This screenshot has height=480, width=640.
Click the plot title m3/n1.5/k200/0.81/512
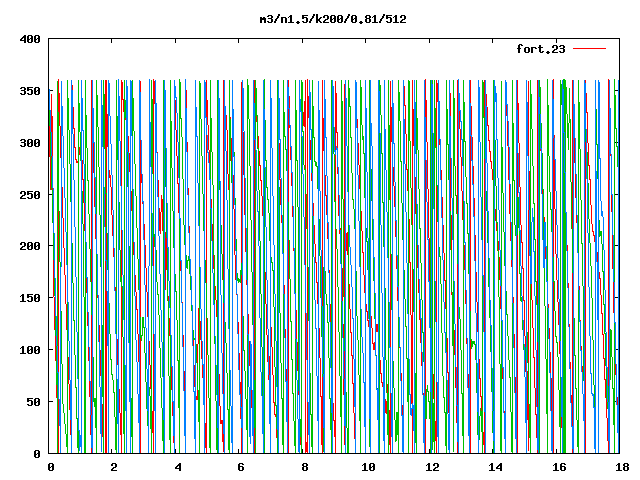tap(333, 20)
